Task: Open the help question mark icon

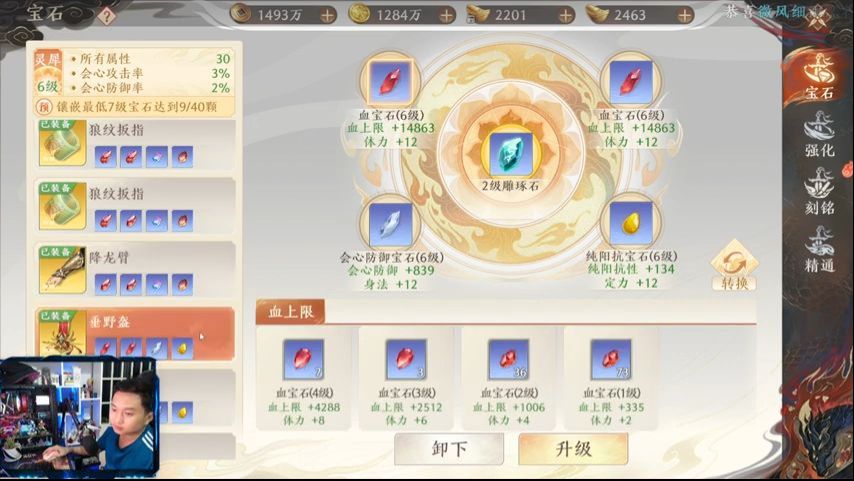Action: click(x=107, y=16)
